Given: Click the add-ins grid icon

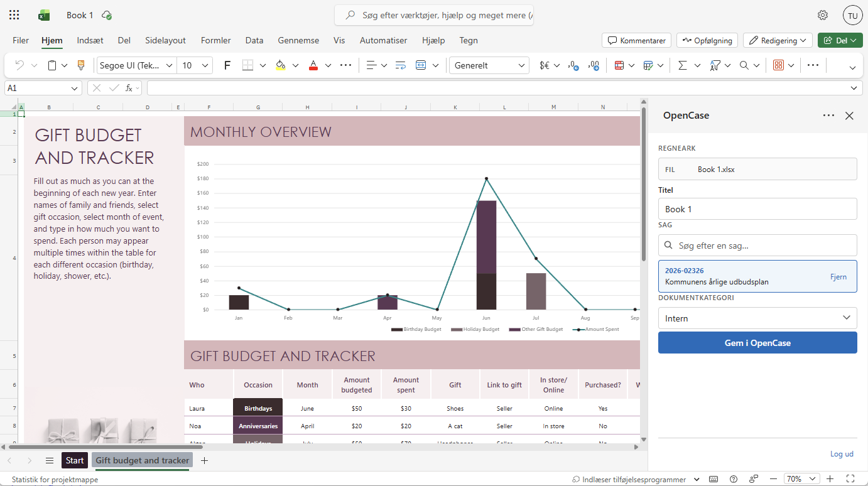Looking at the screenshot, I should pos(778,65).
